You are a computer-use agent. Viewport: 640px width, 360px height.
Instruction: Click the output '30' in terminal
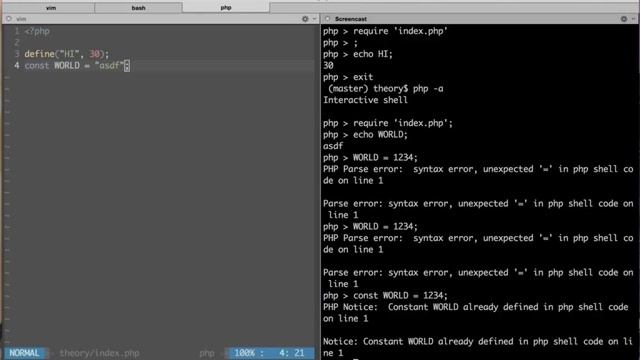[x=328, y=66]
